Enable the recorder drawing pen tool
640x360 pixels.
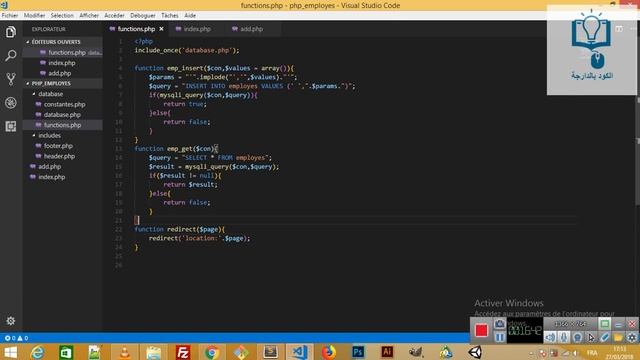(604, 337)
